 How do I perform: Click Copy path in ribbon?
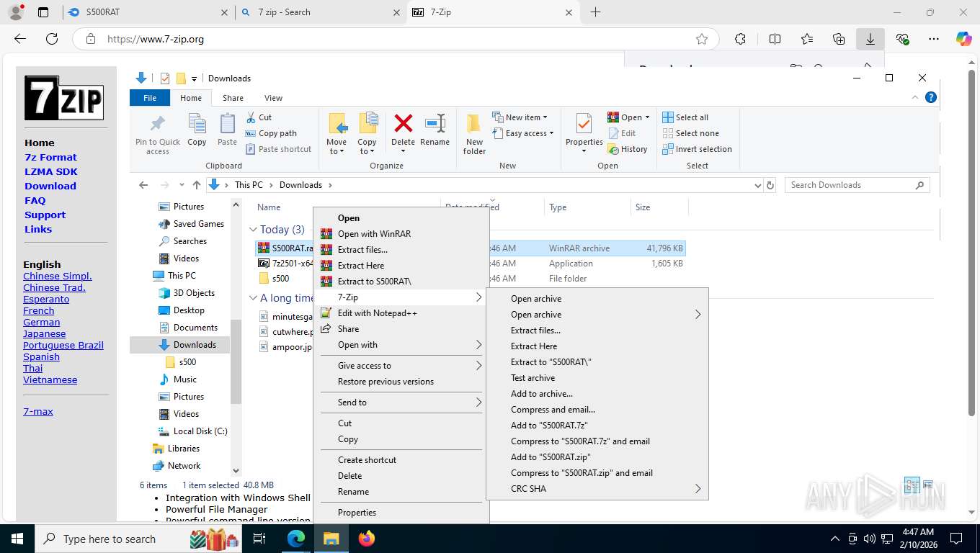[271, 133]
